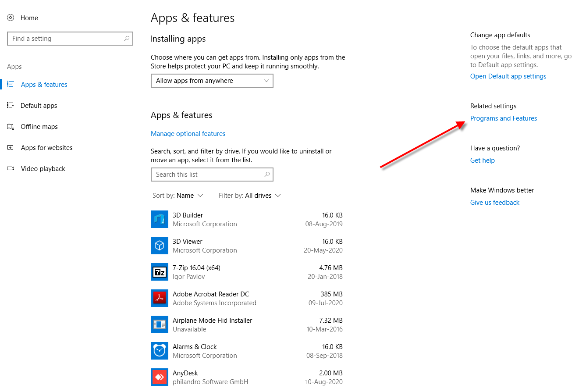This screenshot has width=586, height=392.
Task: Click the Alarms & Clock icon
Action: (x=160, y=351)
